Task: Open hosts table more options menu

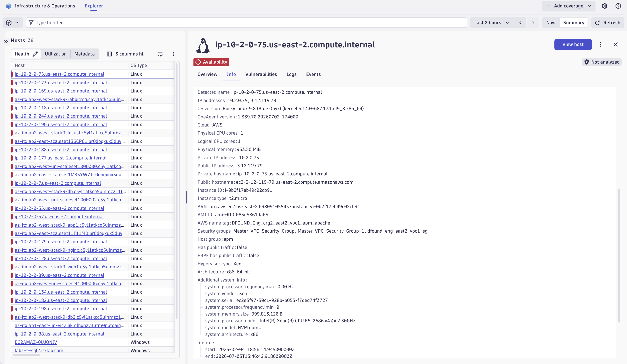Action: [174, 54]
